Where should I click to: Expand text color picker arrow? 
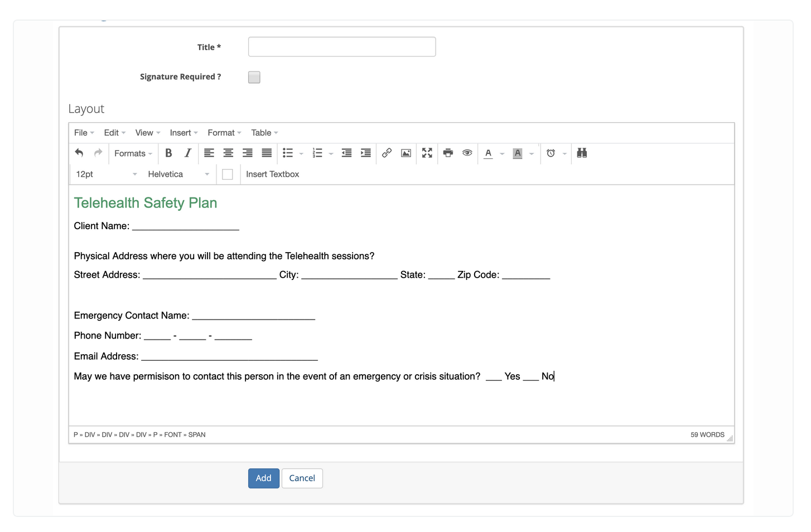pos(502,153)
